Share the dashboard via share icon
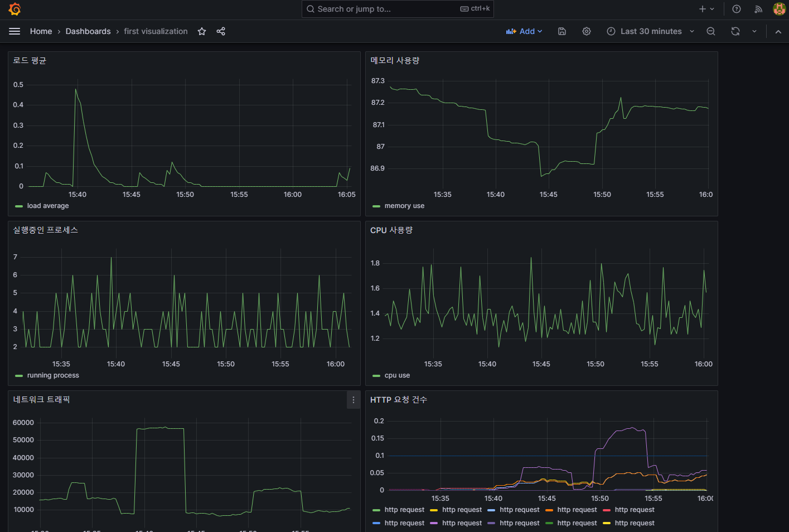Image resolution: width=789 pixels, height=532 pixels. (221, 31)
